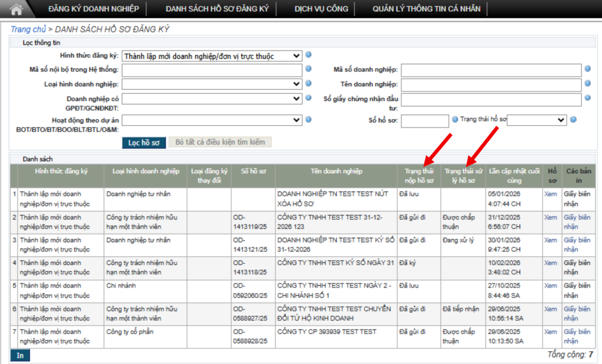
Task: Open Giấy biên nhận for OD-1413119/25 row
Action: click(577, 222)
